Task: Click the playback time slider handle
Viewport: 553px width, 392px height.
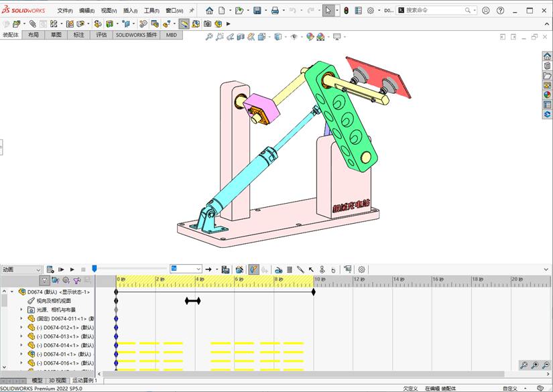Action: (94, 269)
